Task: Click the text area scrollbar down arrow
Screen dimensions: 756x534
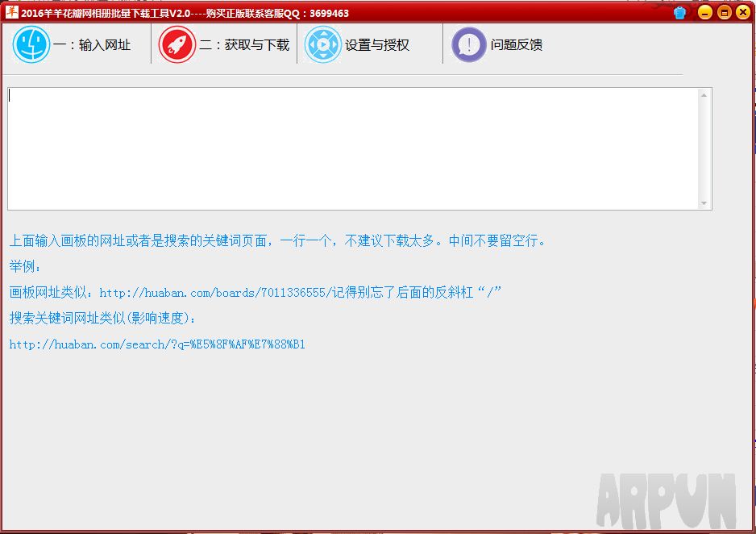Action: pos(704,203)
